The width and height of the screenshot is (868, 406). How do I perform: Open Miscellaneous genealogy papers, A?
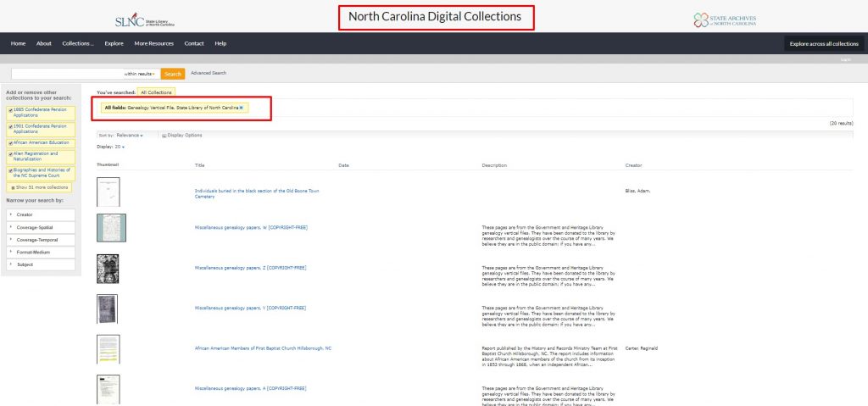pyautogui.click(x=250, y=388)
